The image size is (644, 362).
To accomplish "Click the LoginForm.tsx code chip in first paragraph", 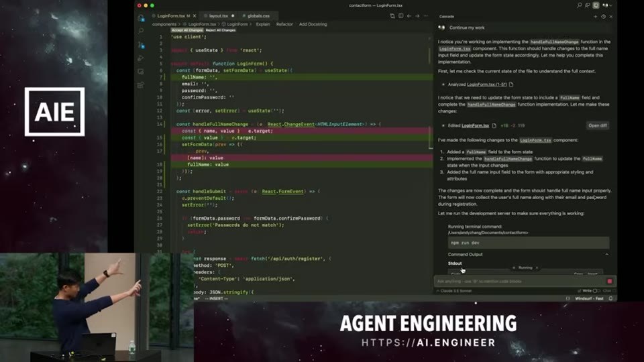I will 455,48.
